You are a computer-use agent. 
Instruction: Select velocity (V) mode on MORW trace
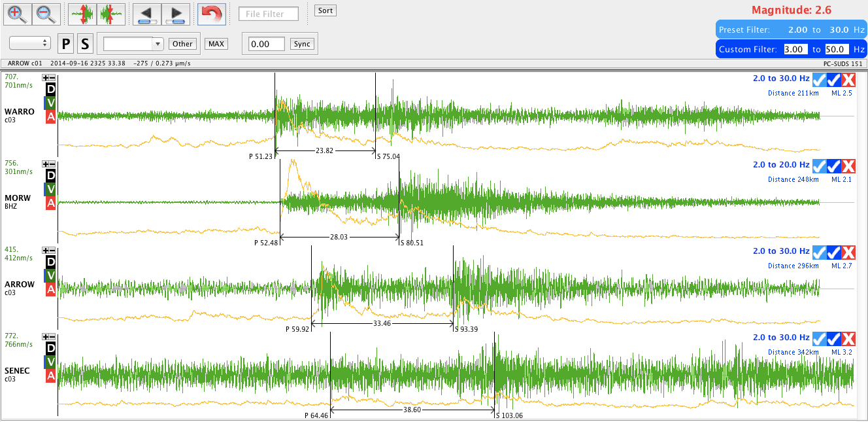(50, 189)
